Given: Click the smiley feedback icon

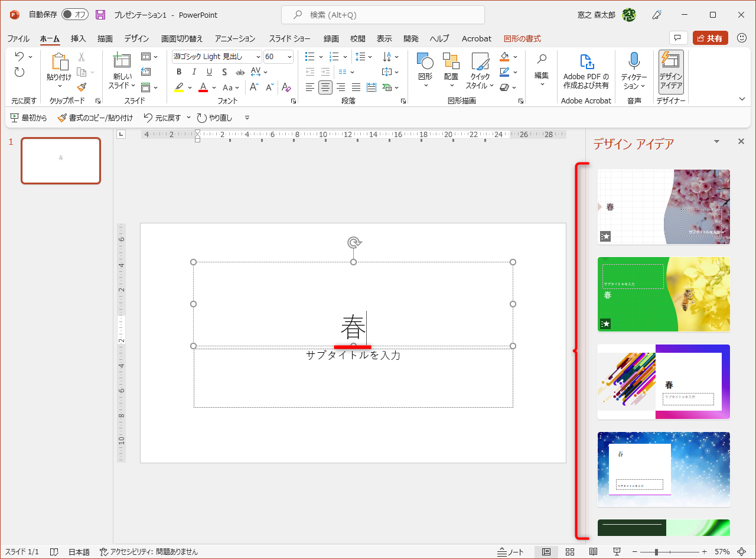Looking at the screenshot, I should 742,38.
